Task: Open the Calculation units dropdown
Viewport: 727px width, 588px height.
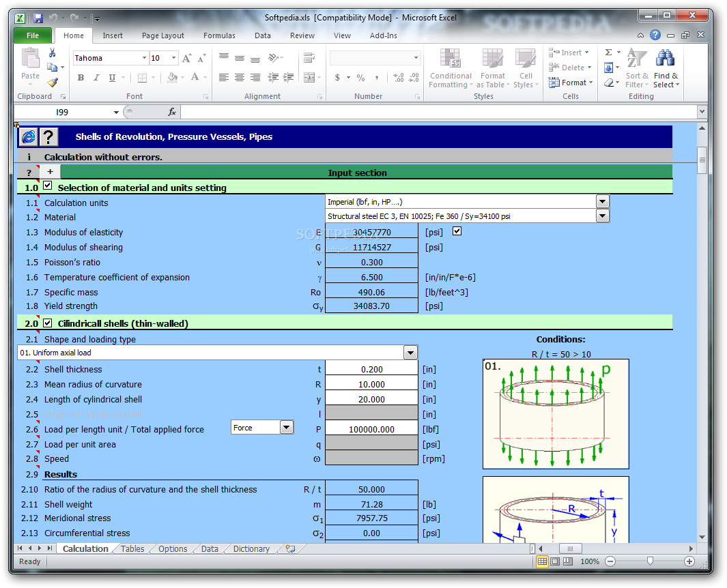Action: point(602,201)
